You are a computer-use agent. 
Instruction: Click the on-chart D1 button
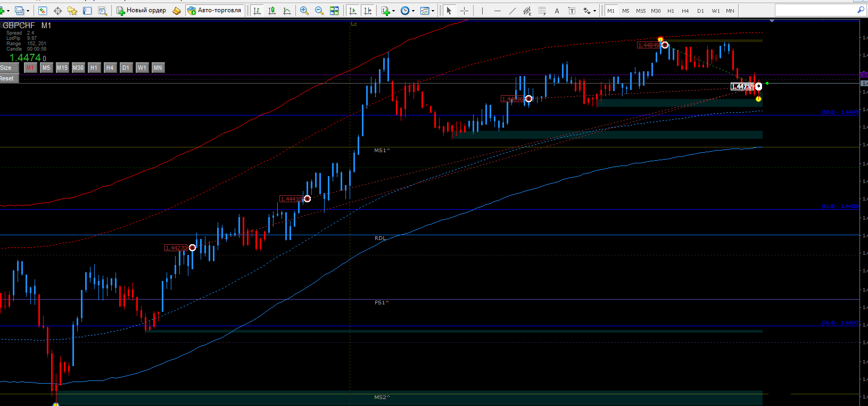[126, 68]
